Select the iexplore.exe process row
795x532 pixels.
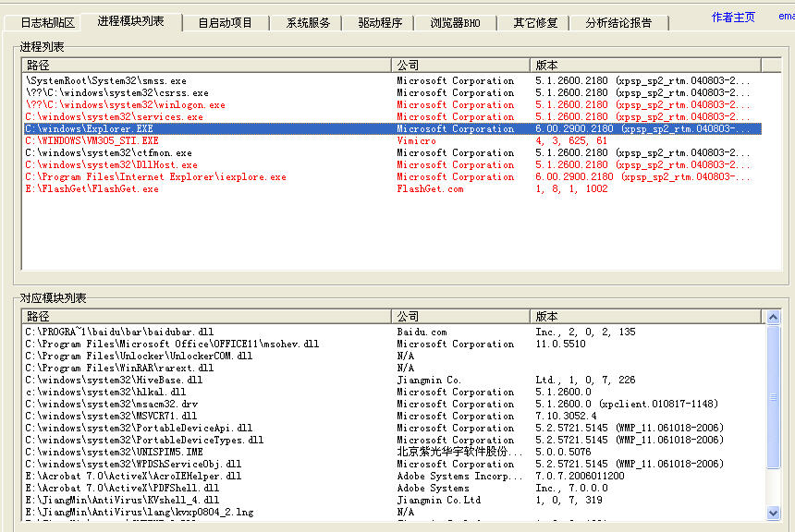pos(393,176)
